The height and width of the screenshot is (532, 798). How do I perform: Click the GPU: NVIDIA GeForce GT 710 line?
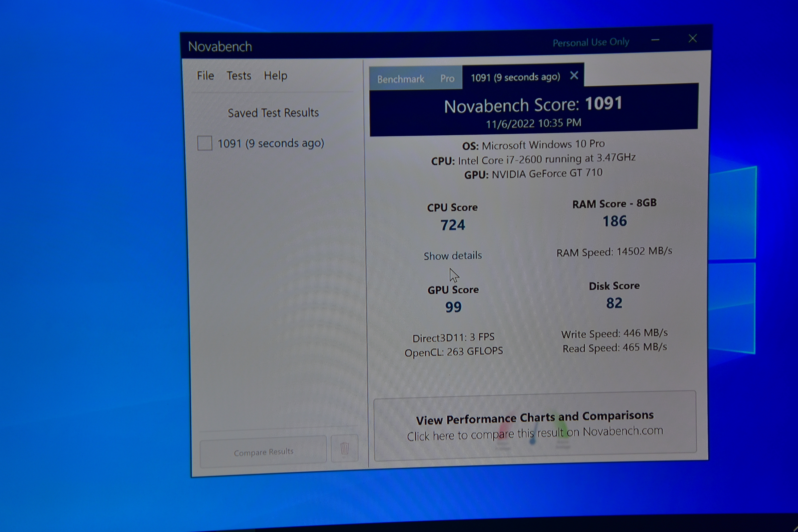533,174
